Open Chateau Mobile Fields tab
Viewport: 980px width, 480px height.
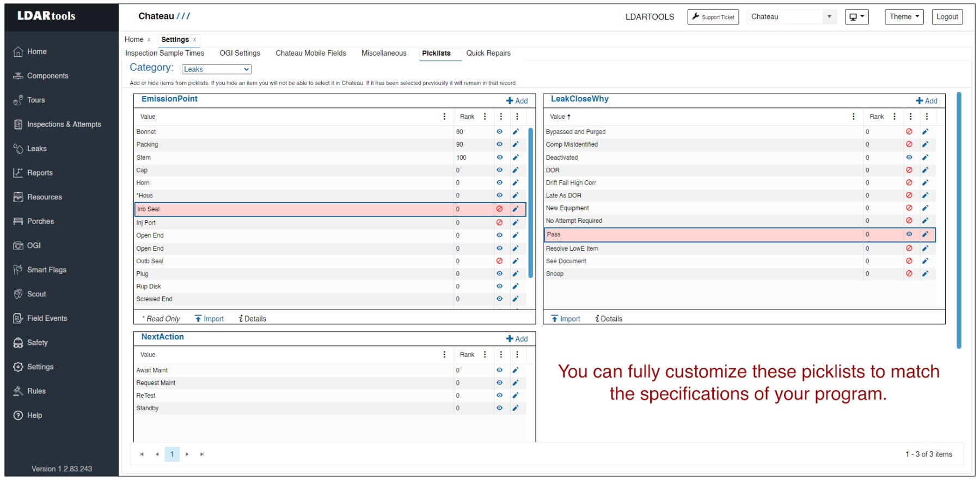[x=311, y=53]
